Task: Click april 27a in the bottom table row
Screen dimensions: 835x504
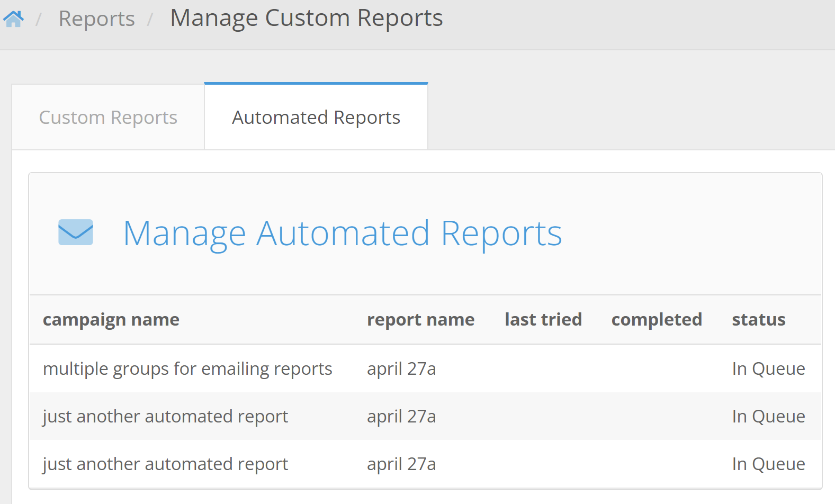Action: click(401, 464)
